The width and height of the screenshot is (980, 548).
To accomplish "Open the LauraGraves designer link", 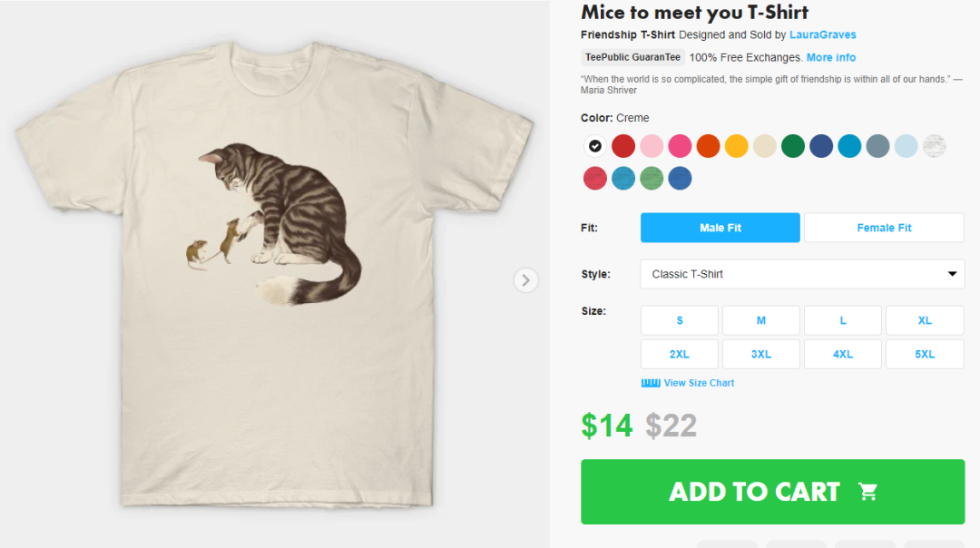I will tap(822, 34).
